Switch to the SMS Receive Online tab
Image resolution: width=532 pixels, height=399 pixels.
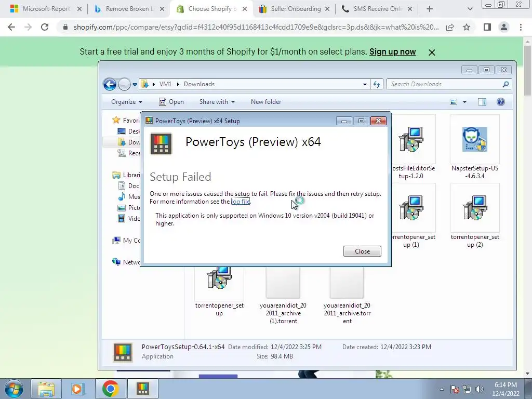tap(377, 9)
